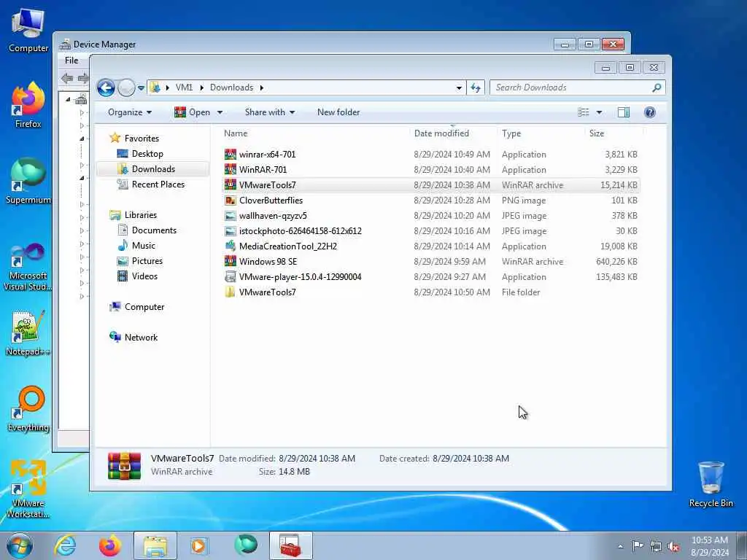Expand the arrow after VM1 breadcrumb
Image resolution: width=747 pixels, height=560 pixels.
tap(201, 87)
